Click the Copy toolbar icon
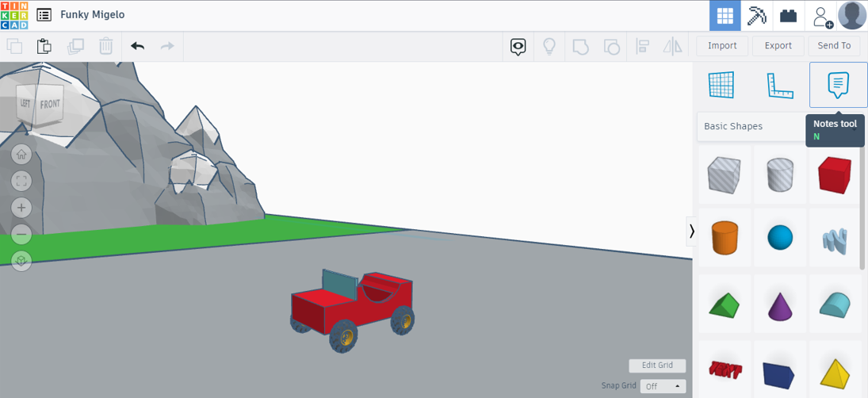868x398 pixels. [x=13, y=47]
